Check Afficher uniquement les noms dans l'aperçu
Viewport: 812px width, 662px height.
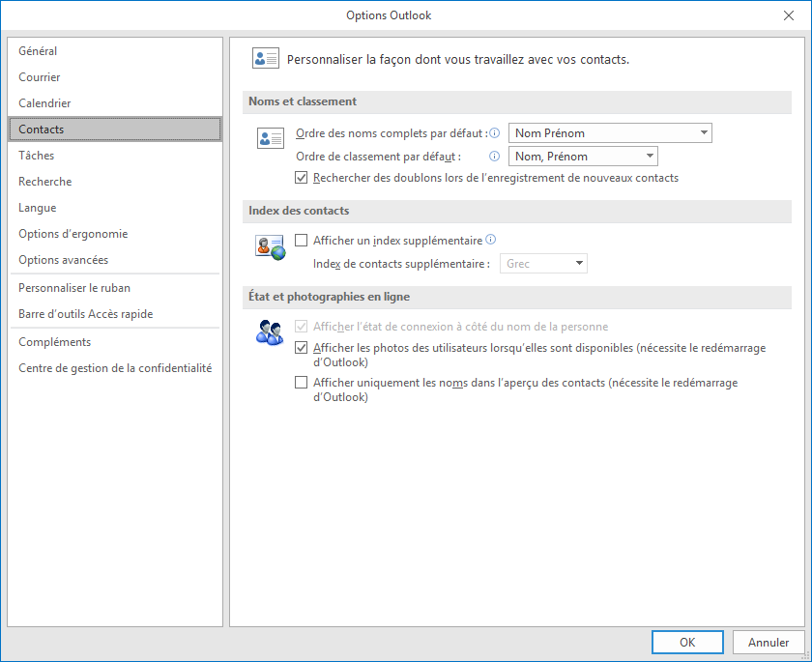coord(301,383)
